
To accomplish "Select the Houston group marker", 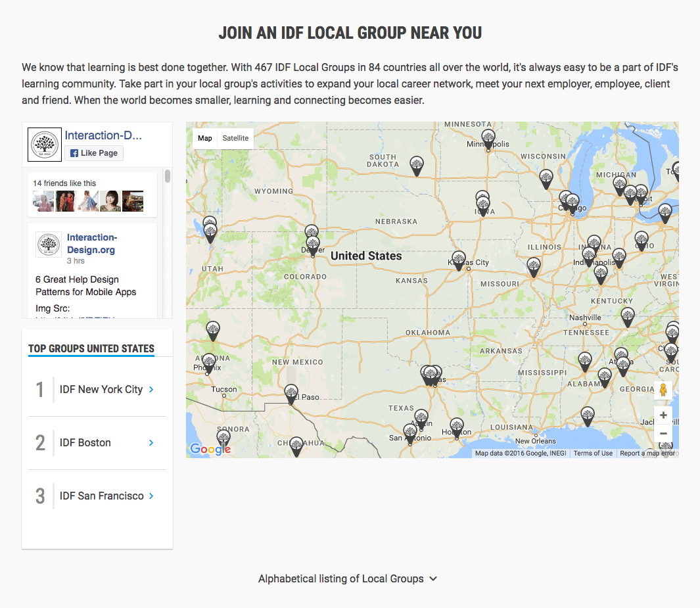I will pos(457,428).
